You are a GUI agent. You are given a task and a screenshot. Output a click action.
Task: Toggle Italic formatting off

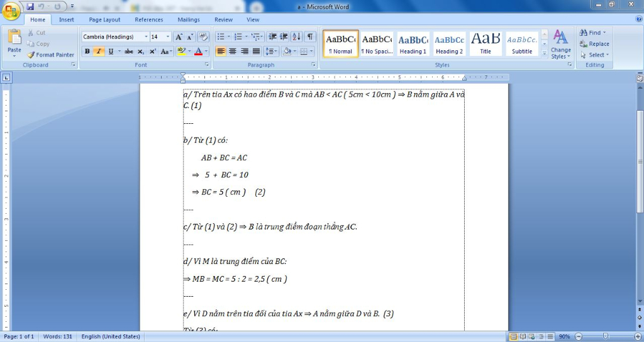click(x=99, y=52)
